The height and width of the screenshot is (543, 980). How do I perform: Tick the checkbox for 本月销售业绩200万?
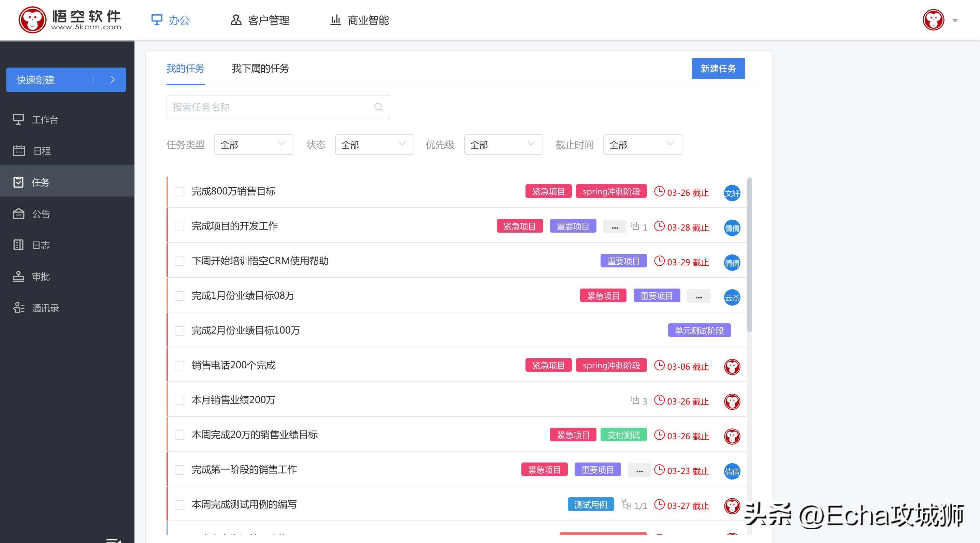click(179, 400)
